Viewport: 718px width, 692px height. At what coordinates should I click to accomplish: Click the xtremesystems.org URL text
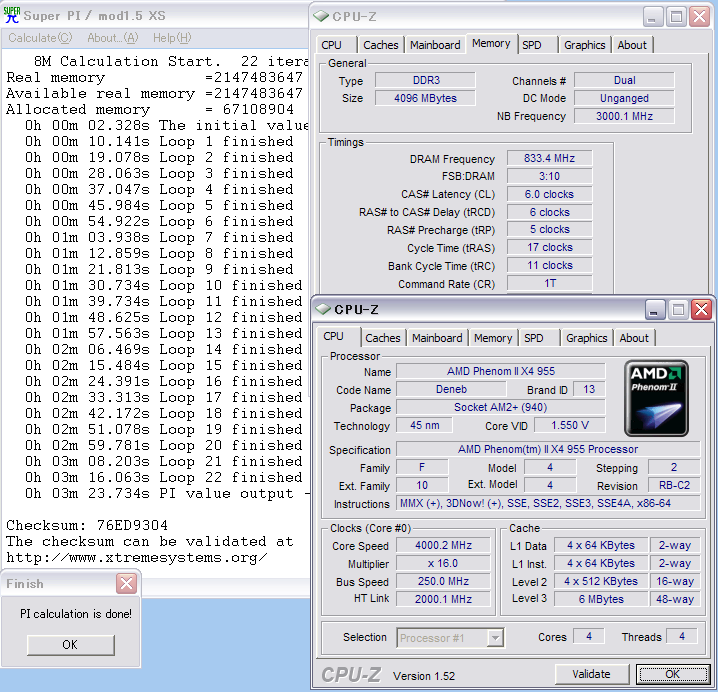tap(136, 557)
